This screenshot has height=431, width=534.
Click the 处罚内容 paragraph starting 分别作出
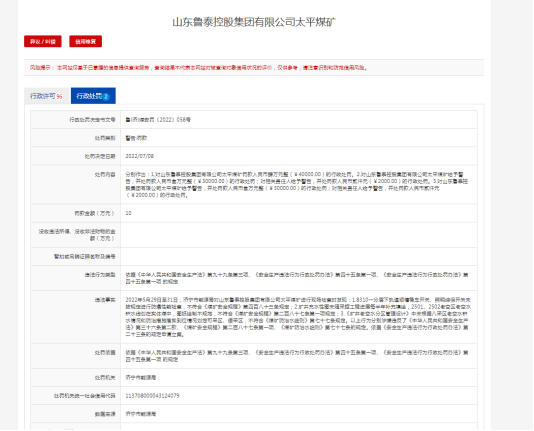(296, 185)
